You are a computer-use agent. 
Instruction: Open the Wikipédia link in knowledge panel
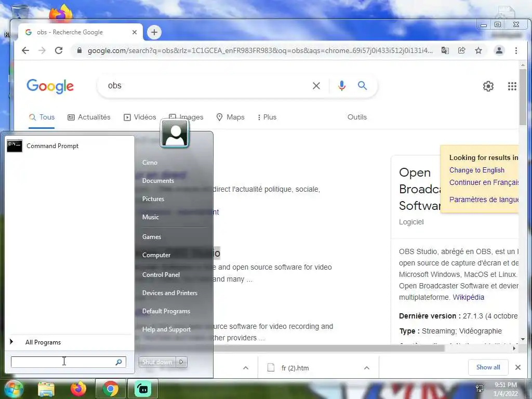pos(468,297)
